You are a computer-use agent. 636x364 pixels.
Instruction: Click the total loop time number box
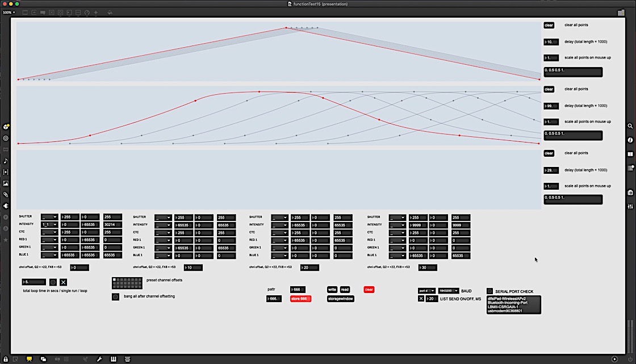pyautogui.click(x=34, y=282)
